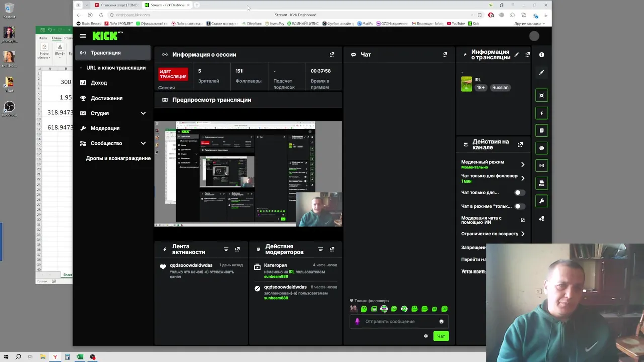Click the 18+ tag
The height and width of the screenshot is (362, 644).
coord(481,87)
